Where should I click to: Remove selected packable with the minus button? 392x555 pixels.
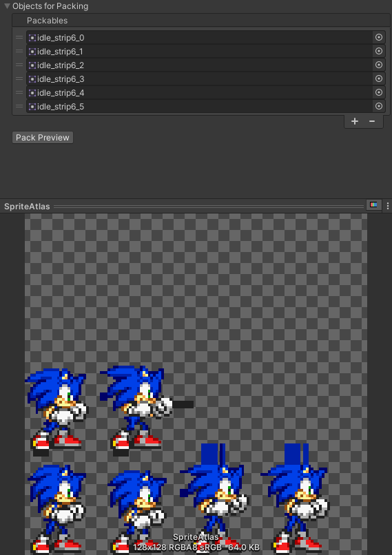pyautogui.click(x=372, y=121)
